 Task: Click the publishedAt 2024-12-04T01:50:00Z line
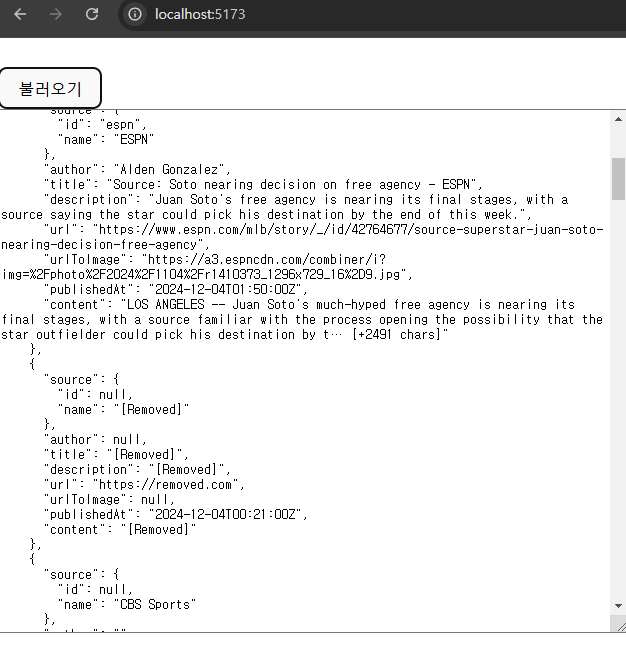(176, 290)
